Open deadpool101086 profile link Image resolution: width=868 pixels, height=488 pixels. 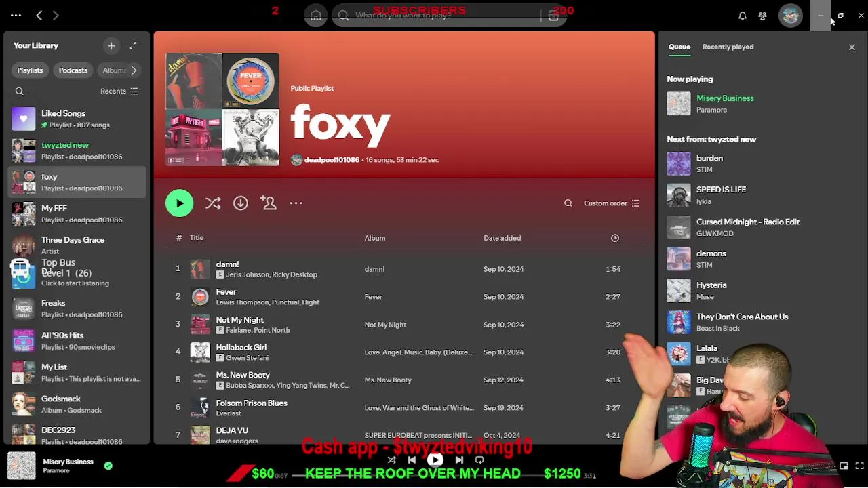point(332,160)
